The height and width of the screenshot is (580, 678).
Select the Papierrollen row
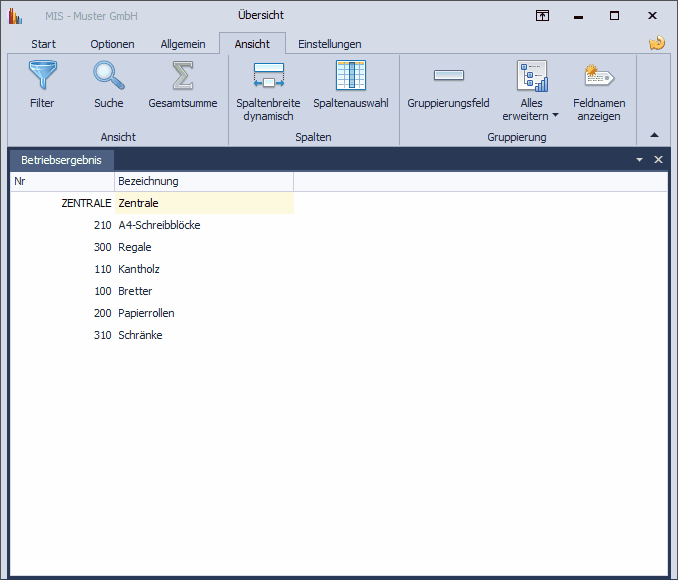pyautogui.click(x=146, y=313)
